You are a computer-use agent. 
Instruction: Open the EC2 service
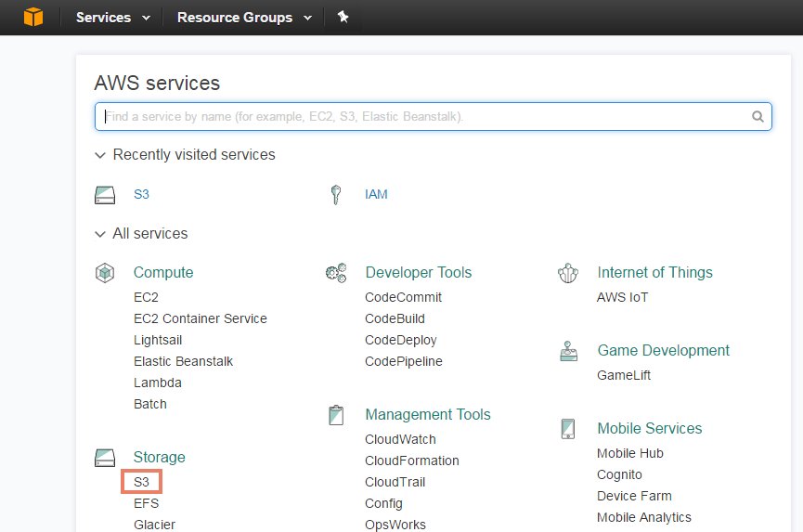(x=146, y=297)
